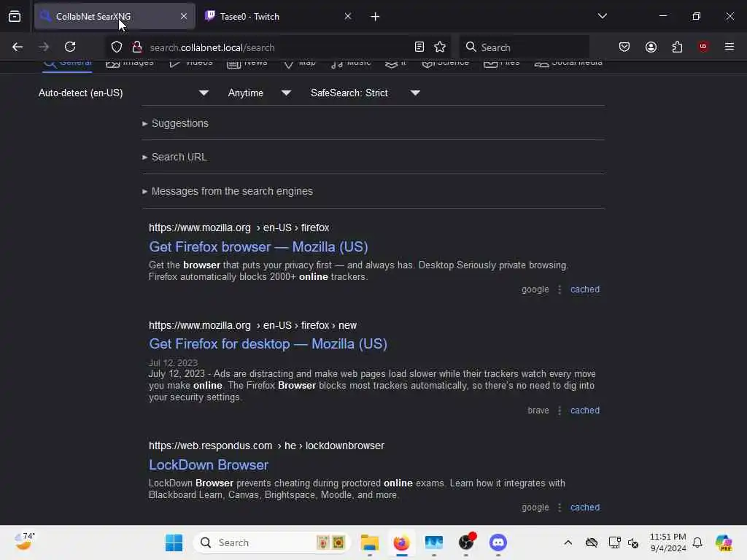Open the blue desktop app taskbar icon
Screen dimensions: 747x560
[x=433, y=542]
